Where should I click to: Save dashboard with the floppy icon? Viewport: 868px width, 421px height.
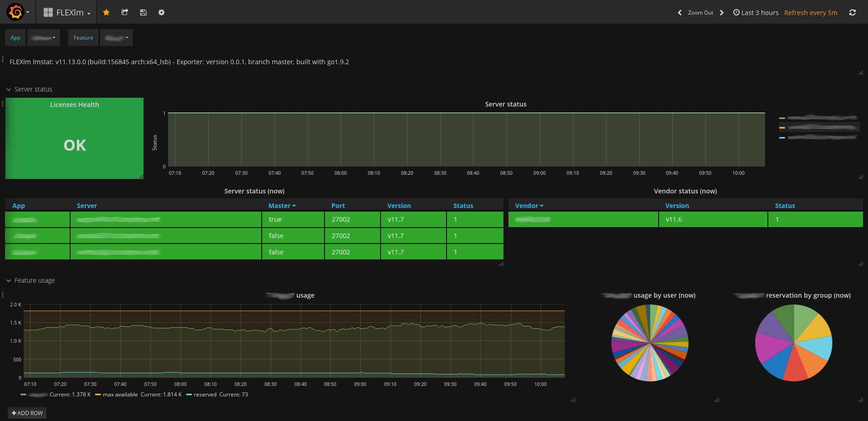coord(143,12)
